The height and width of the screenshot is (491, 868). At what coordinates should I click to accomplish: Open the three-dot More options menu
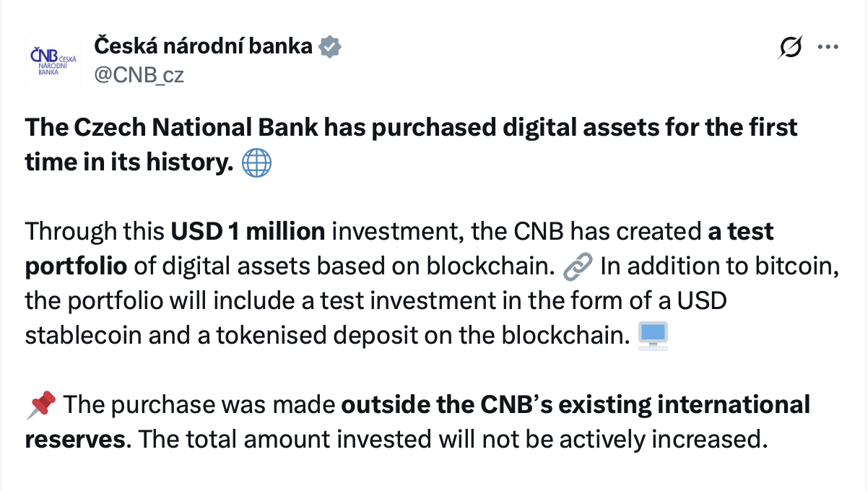point(827,48)
